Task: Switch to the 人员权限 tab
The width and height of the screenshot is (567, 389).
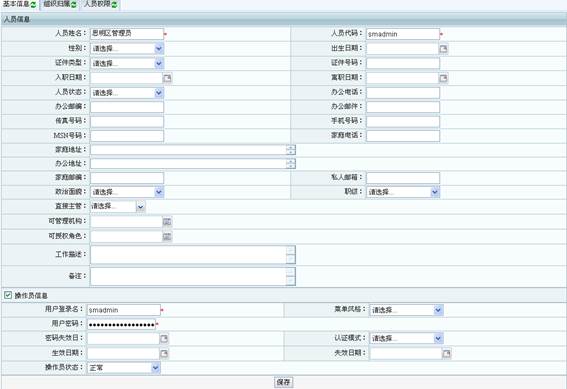Action: (x=101, y=4)
